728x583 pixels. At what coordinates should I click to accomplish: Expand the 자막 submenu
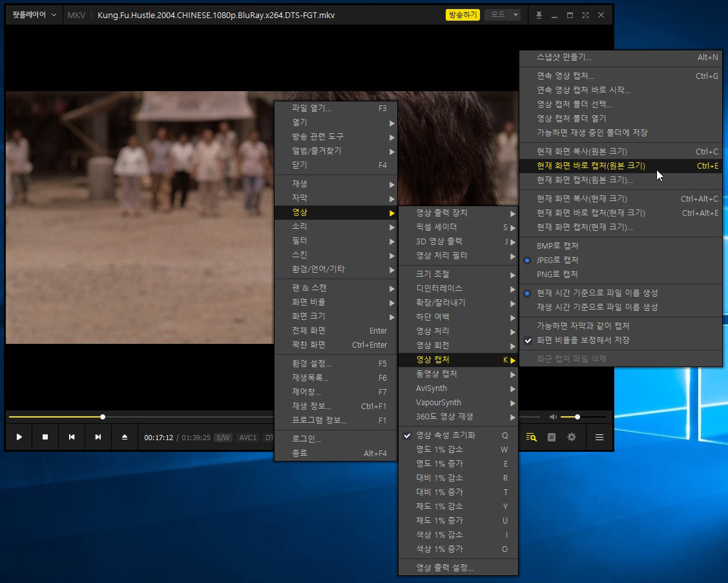click(x=336, y=198)
